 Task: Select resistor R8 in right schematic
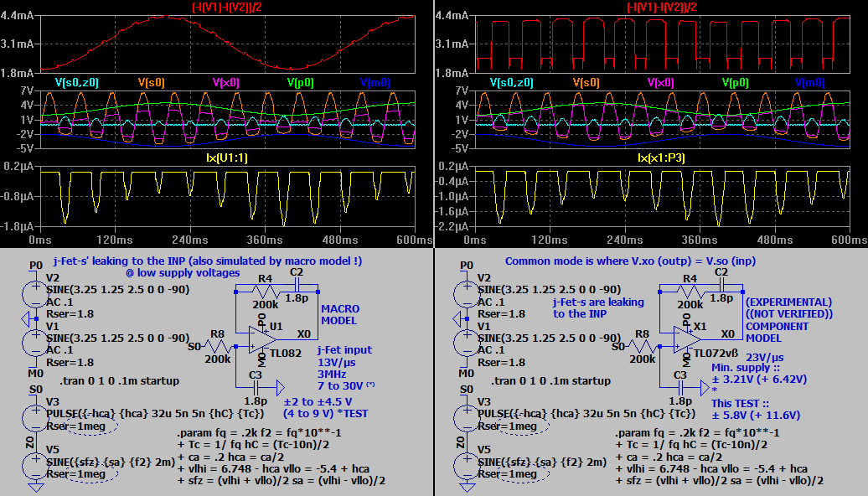click(642, 345)
